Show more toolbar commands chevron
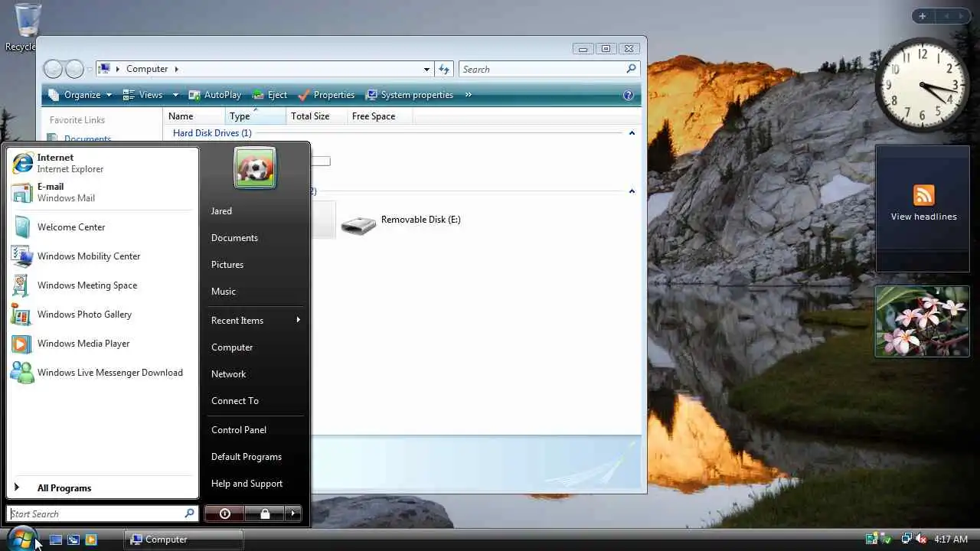 point(468,95)
